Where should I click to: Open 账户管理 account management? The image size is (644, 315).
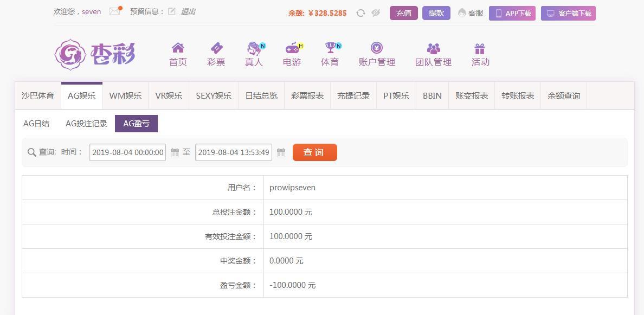coord(377,54)
